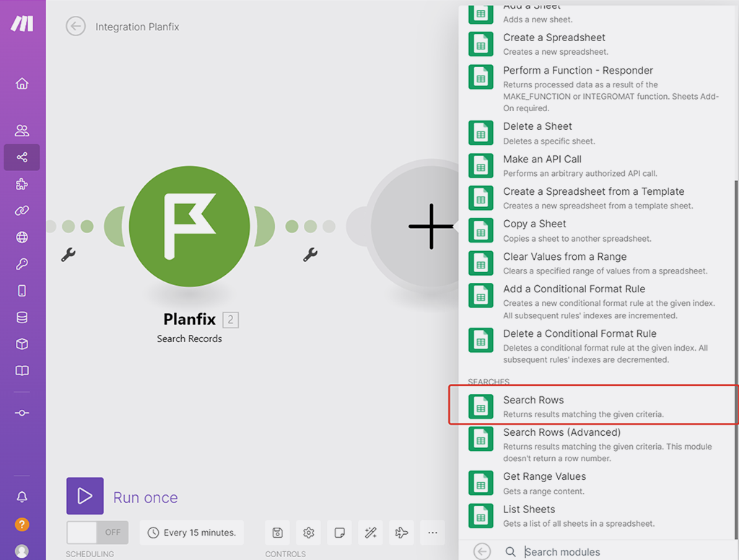Go back using the arrow beside Integration Planfix
This screenshot has width=739, height=560.
coord(75,27)
